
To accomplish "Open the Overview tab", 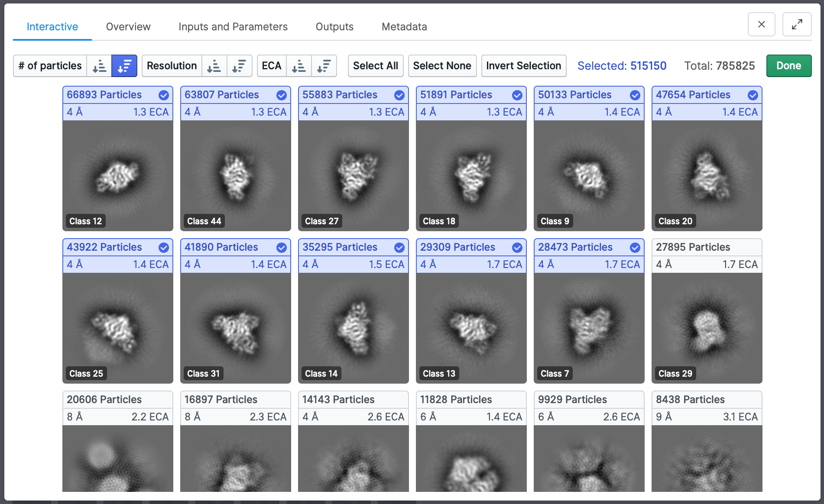I will pos(128,27).
